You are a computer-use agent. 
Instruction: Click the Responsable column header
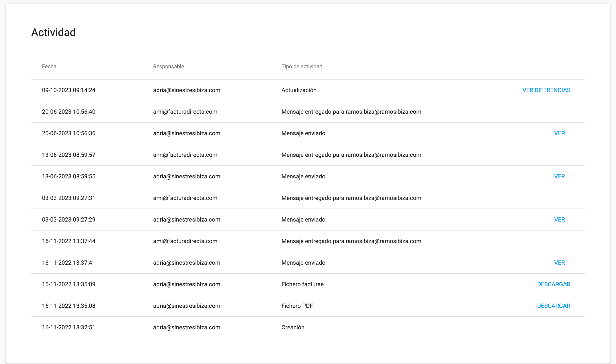168,67
